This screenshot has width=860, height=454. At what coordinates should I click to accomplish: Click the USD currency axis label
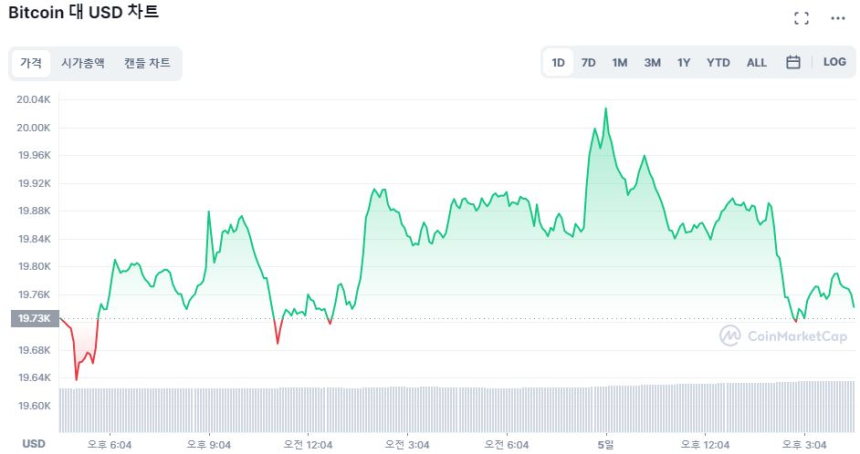(x=34, y=444)
